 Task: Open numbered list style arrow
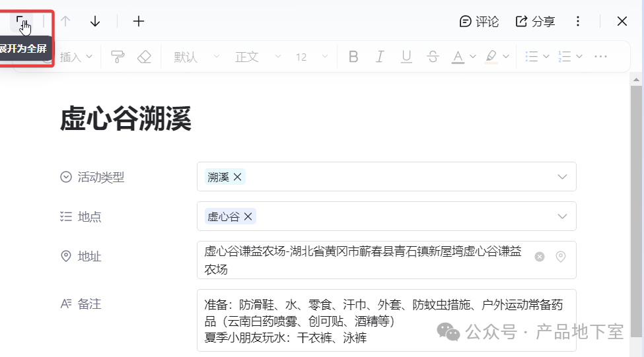(579, 57)
